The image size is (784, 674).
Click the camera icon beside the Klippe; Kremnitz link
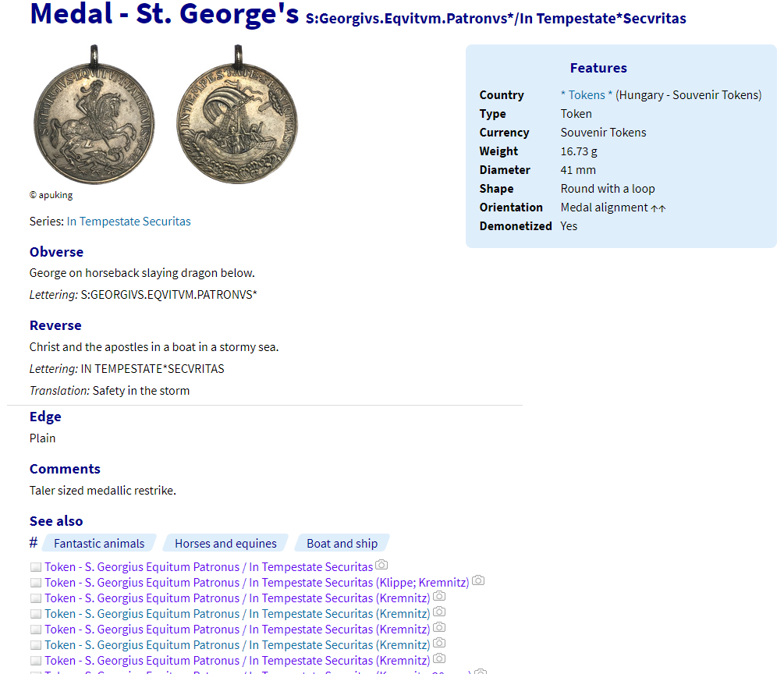[478, 581]
